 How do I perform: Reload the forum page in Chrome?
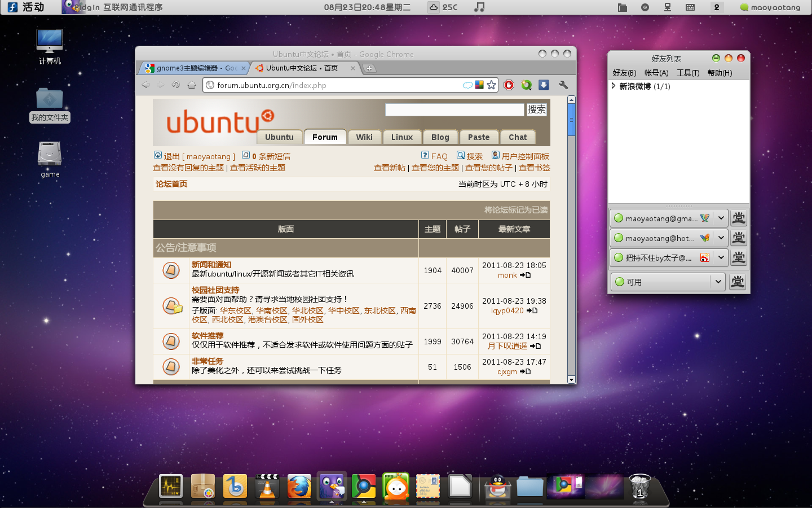pyautogui.click(x=176, y=85)
